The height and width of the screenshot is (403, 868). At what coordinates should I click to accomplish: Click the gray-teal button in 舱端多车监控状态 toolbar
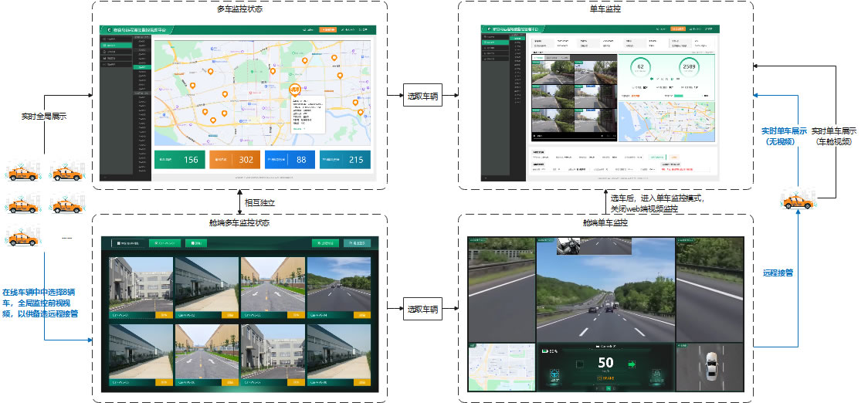pos(357,243)
